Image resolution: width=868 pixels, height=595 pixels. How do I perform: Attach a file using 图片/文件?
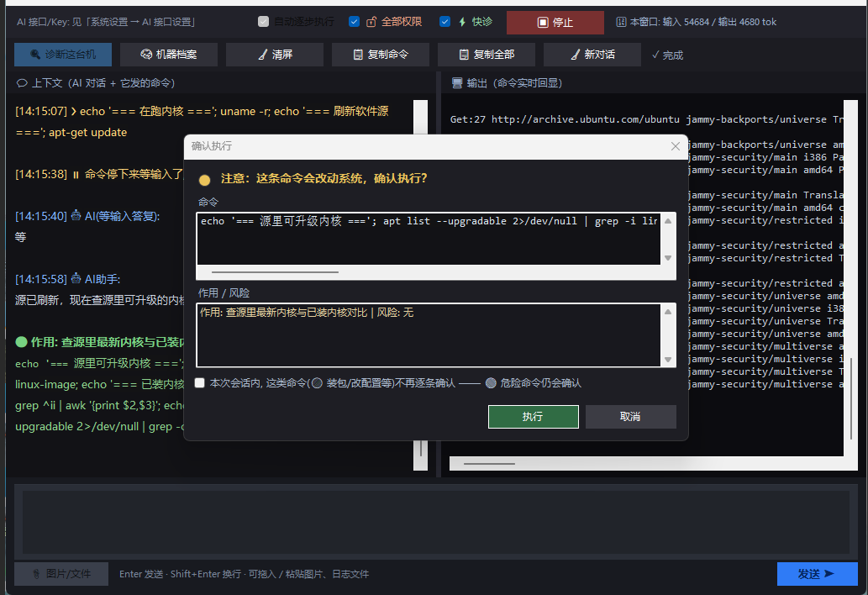click(x=61, y=574)
